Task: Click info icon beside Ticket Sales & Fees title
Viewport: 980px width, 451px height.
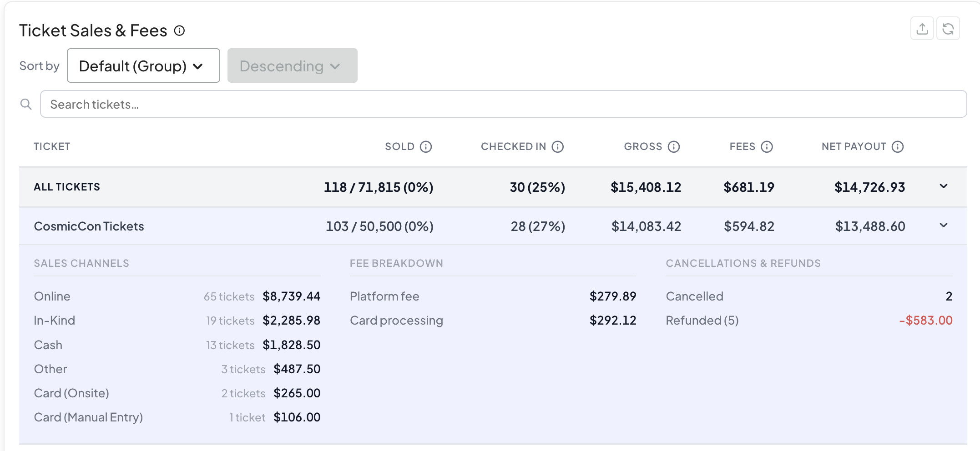Action: click(180, 30)
